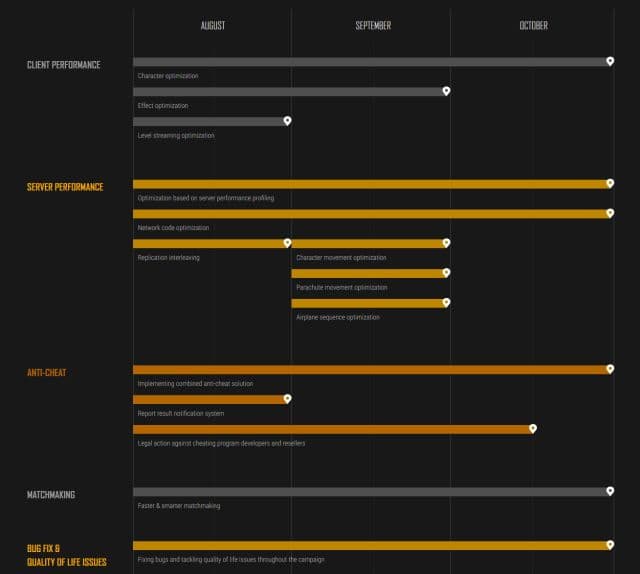Click the yellow Character movement optimization bar
Viewport: 640px width, 574px height.
[x=367, y=244]
